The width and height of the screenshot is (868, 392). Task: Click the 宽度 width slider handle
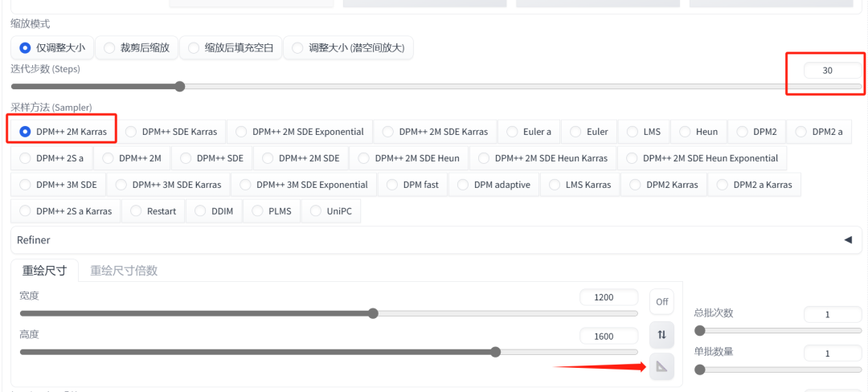click(x=373, y=313)
